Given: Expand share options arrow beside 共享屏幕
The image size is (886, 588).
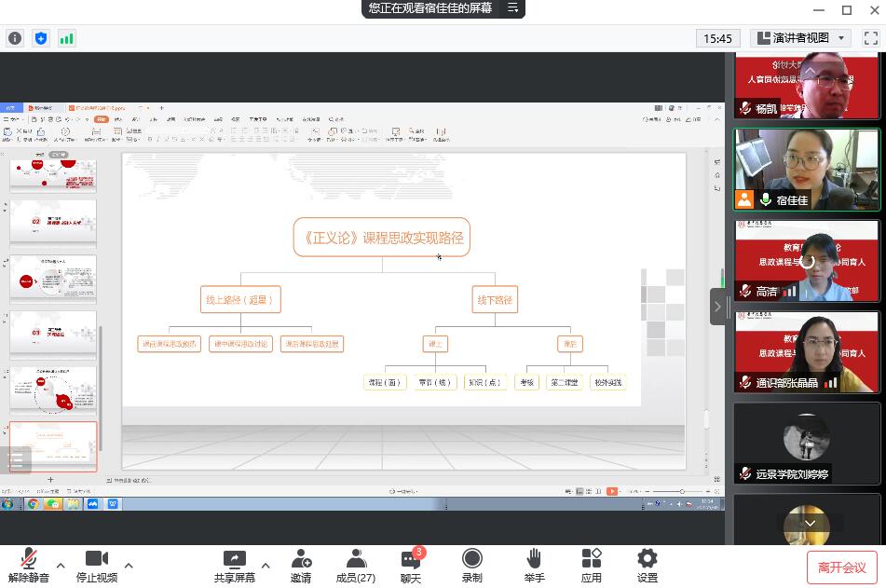Looking at the screenshot, I should [x=266, y=566].
